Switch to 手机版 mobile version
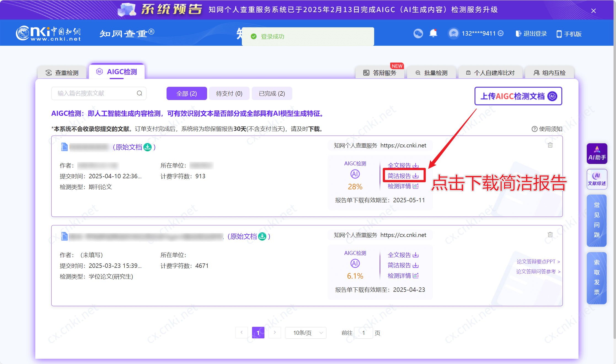The width and height of the screenshot is (616, 364). click(x=569, y=34)
